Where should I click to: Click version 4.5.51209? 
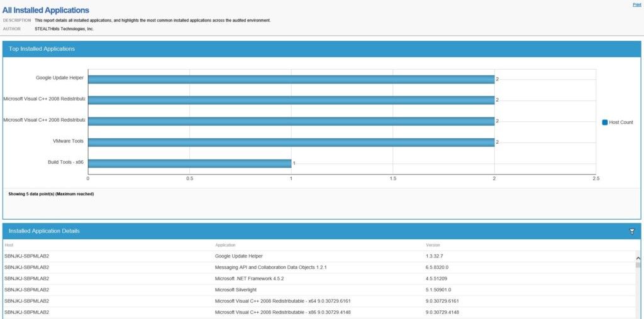coord(436,278)
